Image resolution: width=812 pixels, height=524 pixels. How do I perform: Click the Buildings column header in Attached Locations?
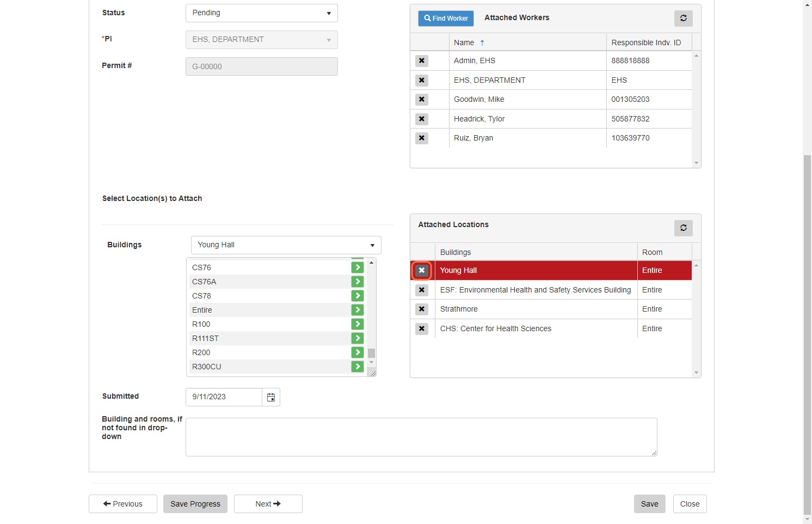[x=536, y=252]
